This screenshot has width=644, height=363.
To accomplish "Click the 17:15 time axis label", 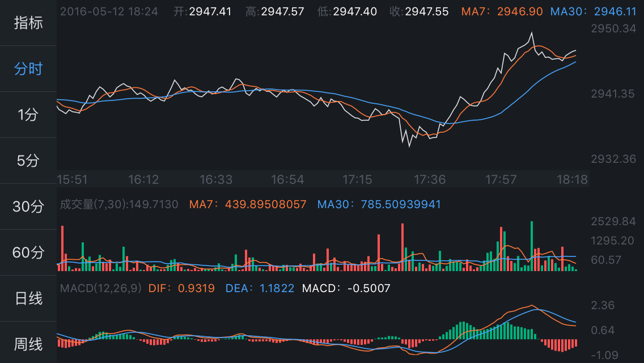I will 357,180.
